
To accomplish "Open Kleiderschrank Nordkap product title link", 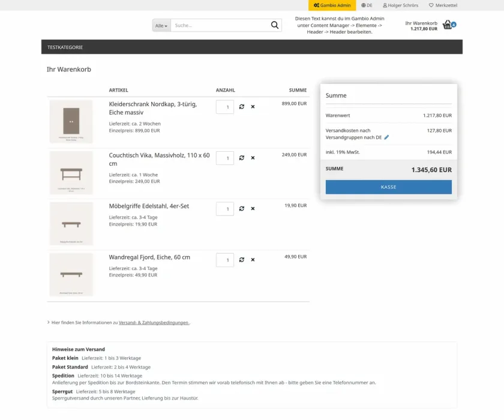I will click(x=153, y=108).
